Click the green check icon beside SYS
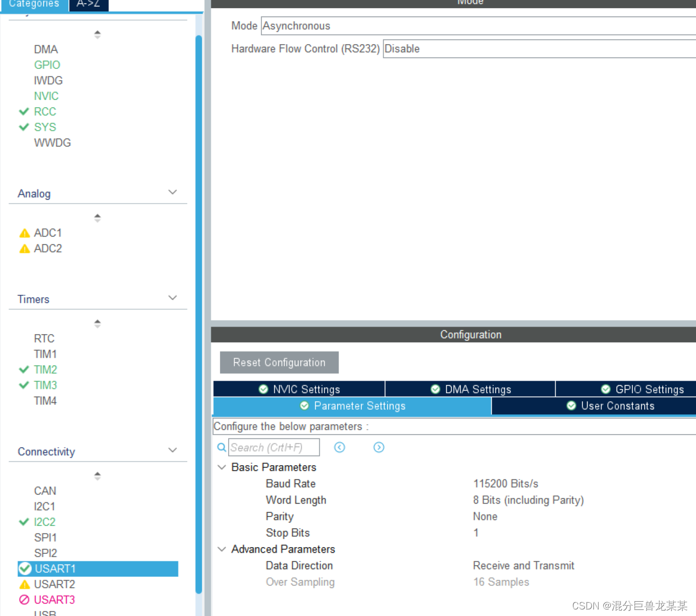Viewport: 696px width, 616px height. pos(24,127)
